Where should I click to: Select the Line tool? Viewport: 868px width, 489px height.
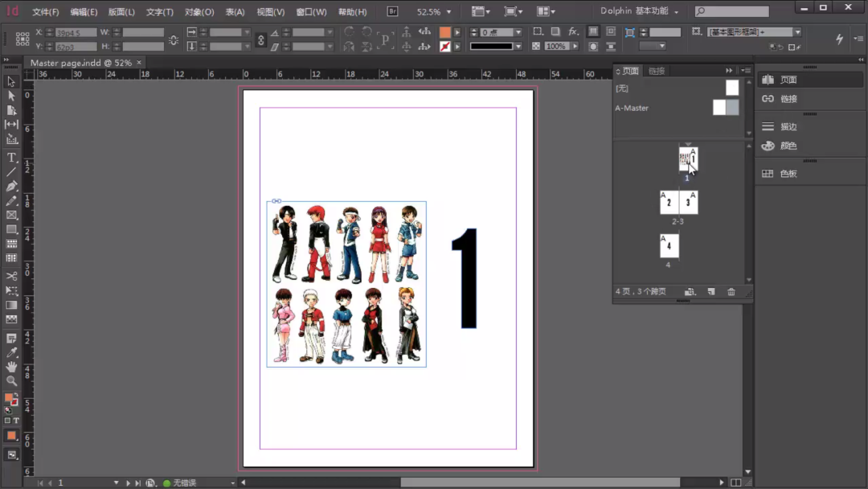pyautogui.click(x=11, y=172)
